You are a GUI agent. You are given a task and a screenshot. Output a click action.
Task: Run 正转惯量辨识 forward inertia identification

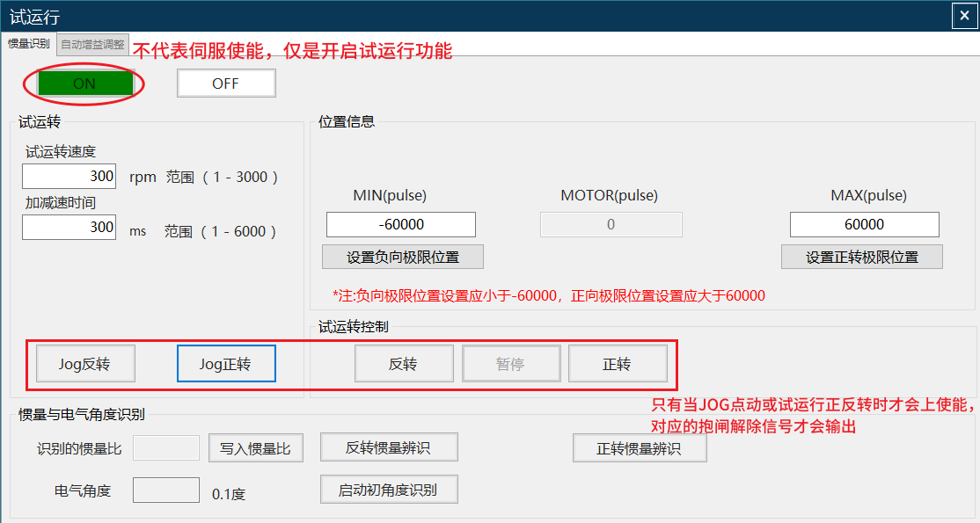coord(640,448)
